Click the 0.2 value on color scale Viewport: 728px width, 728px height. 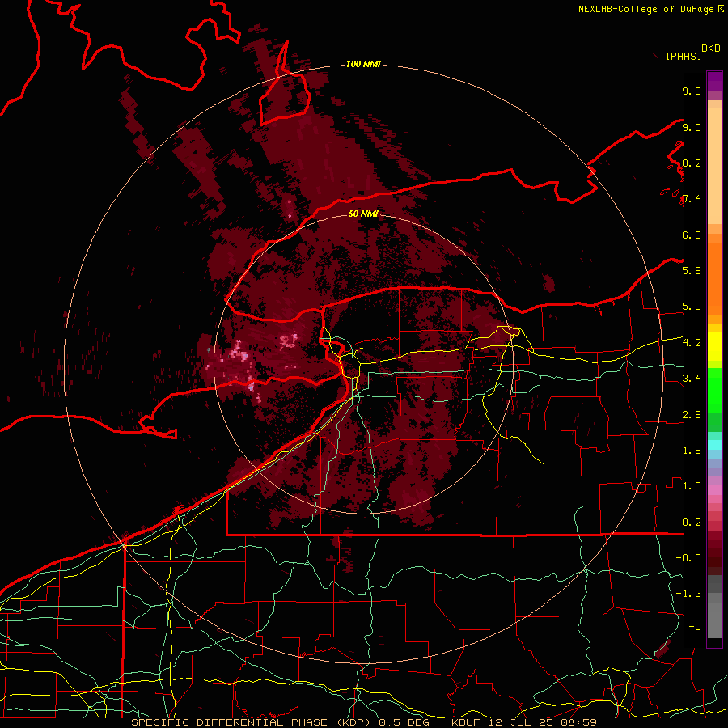[x=692, y=523]
